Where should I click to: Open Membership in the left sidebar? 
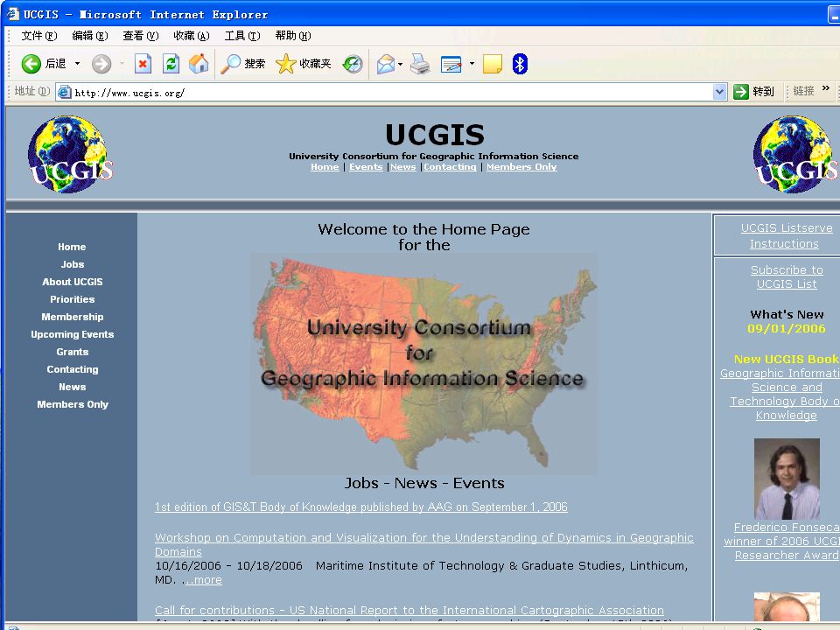point(73,317)
